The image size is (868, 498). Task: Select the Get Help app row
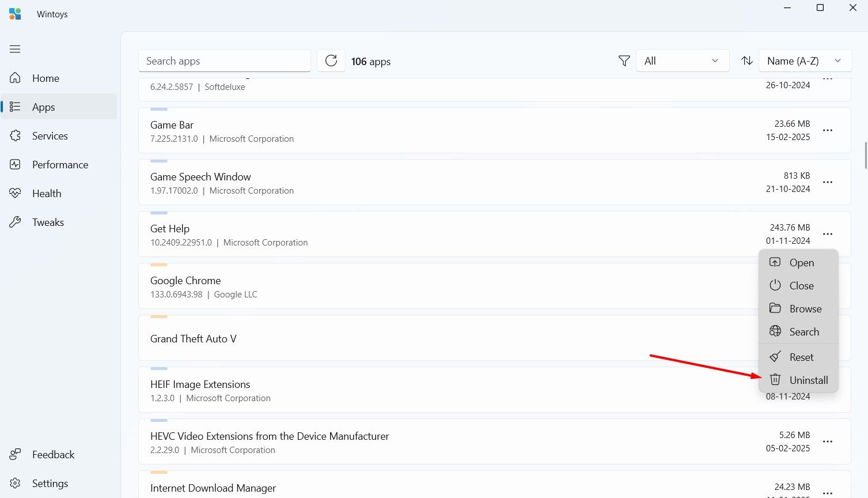[x=494, y=234]
